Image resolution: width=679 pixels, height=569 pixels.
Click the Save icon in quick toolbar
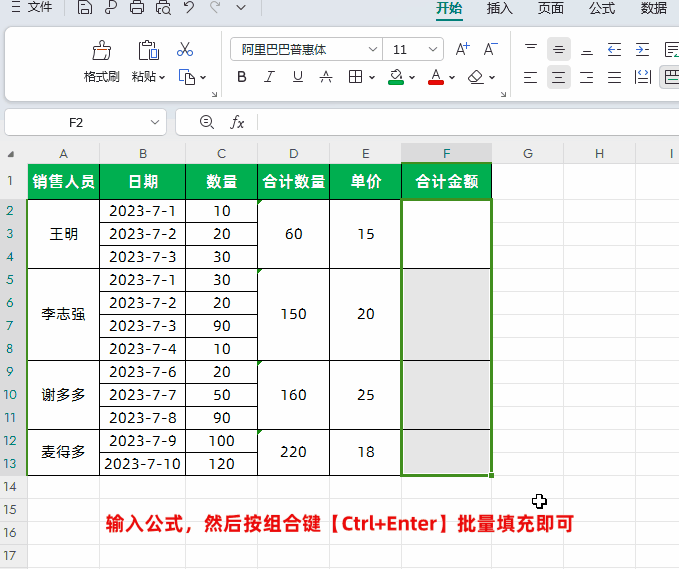pyautogui.click(x=85, y=7)
